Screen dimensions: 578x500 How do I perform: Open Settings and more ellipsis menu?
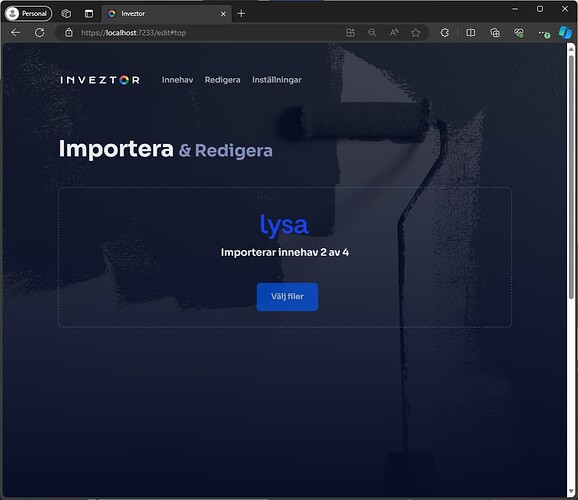(543, 33)
